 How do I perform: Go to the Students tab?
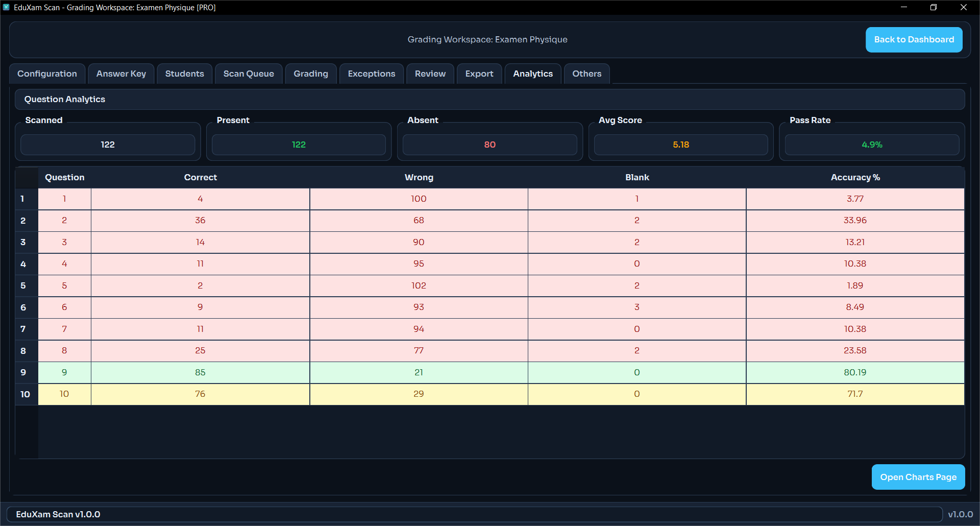[184, 74]
